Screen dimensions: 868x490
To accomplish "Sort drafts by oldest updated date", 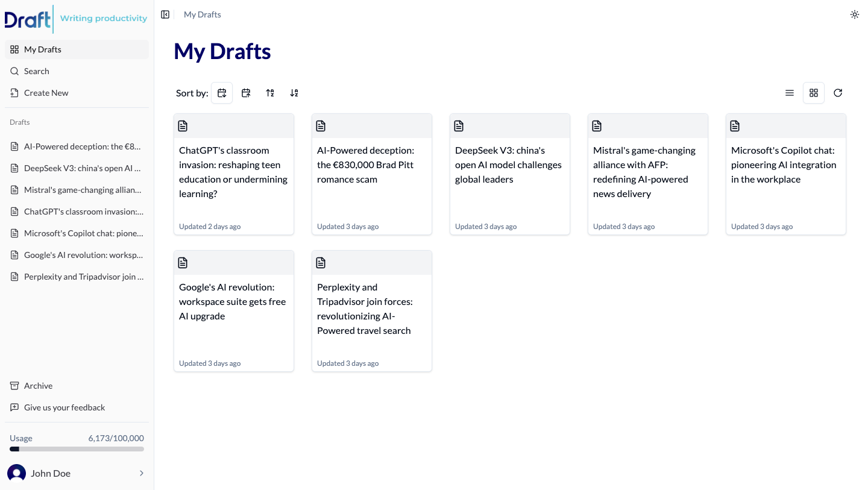I will click(246, 93).
